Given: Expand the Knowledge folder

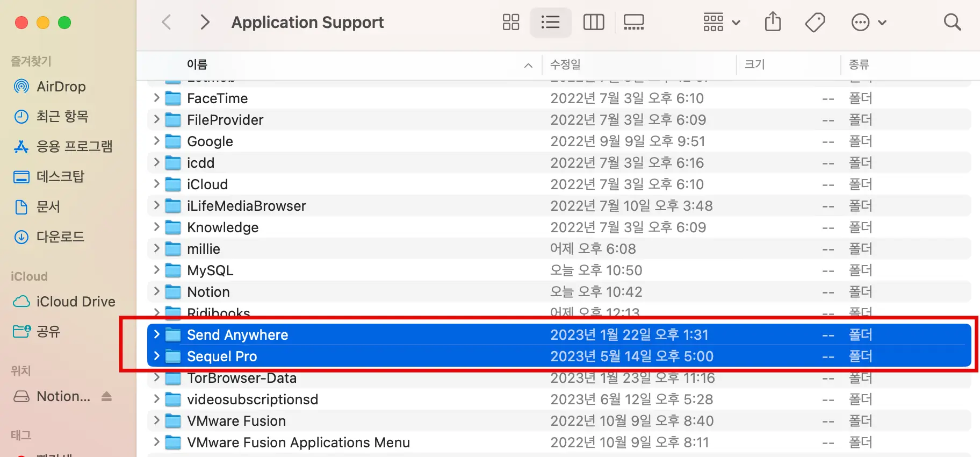Looking at the screenshot, I should pos(156,227).
